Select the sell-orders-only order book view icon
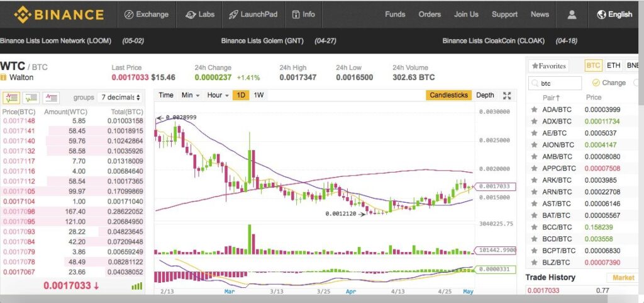The image size is (644, 303). point(51,98)
